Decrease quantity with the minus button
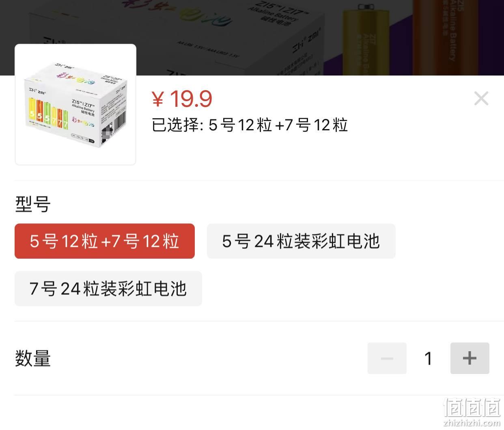 [387, 358]
